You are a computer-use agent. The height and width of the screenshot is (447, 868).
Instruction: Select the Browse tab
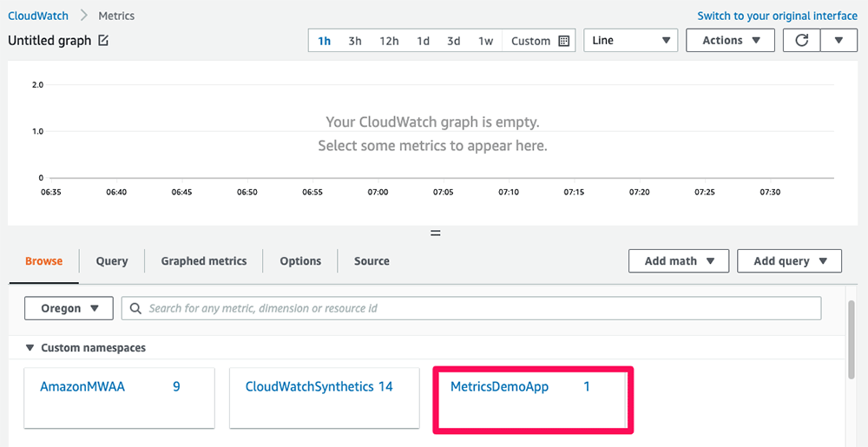[43, 261]
